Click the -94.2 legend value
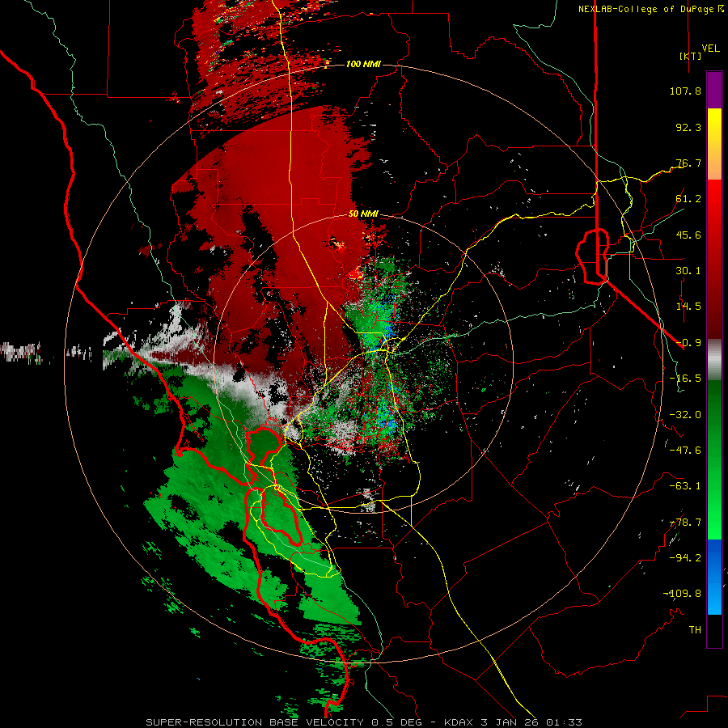This screenshot has height=728, width=728. click(x=685, y=558)
